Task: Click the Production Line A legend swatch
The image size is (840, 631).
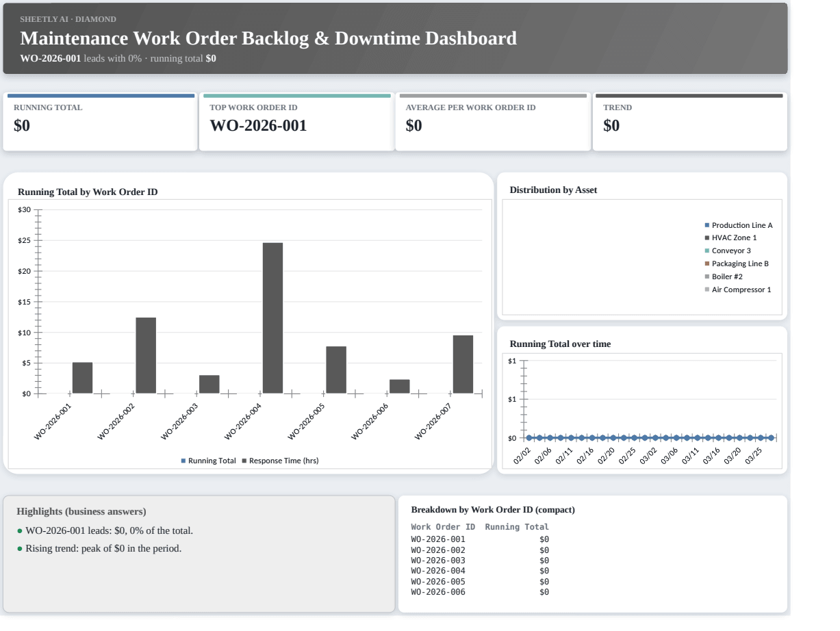Action: pos(707,225)
